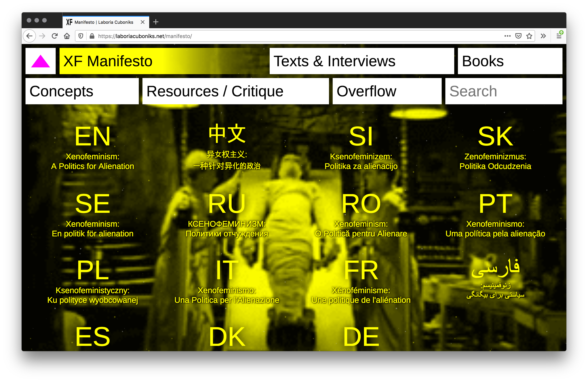Go to the browser Home page
This screenshot has width=588, height=382.
(x=67, y=36)
